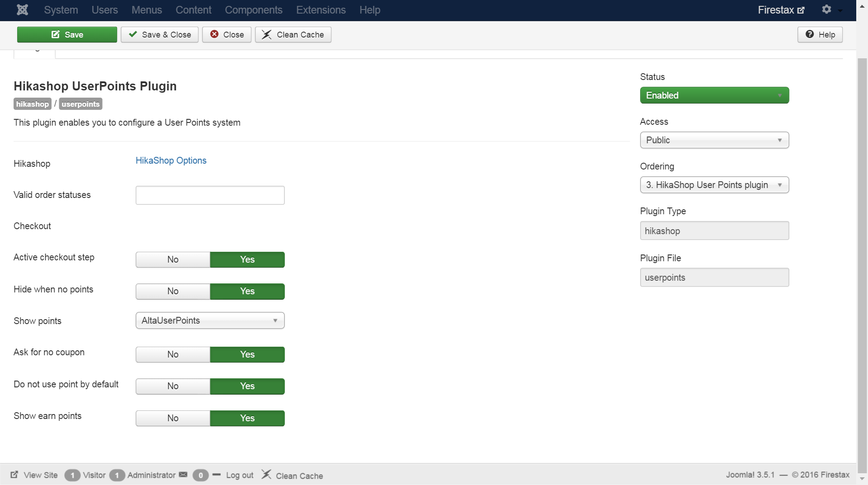Set Show earn points to Yes

click(x=247, y=418)
